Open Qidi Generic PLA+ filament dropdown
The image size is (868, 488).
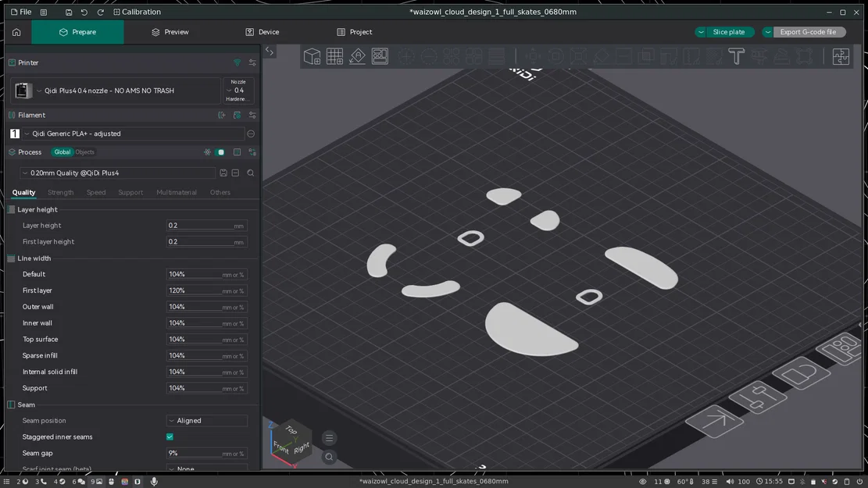click(x=133, y=134)
